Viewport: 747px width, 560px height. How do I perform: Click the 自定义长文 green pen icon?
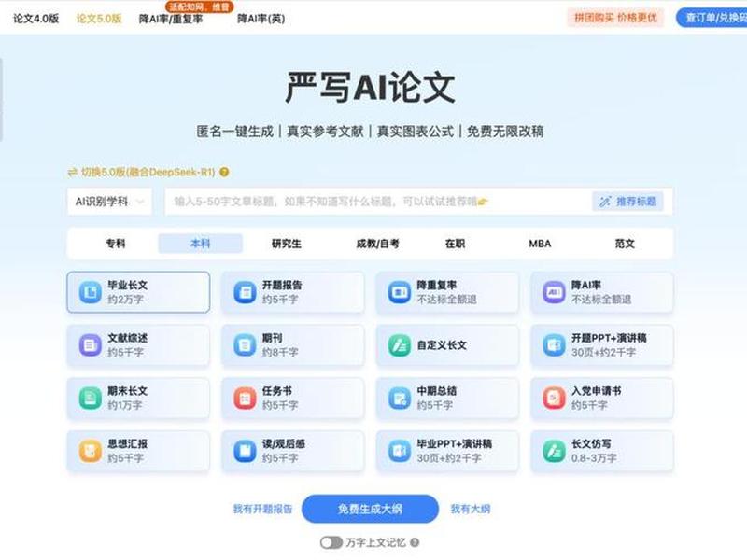coord(400,345)
